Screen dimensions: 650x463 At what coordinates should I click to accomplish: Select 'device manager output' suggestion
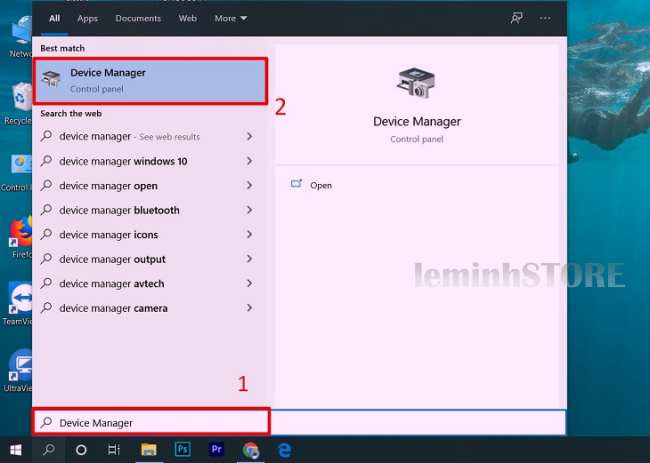click(148, 259)
